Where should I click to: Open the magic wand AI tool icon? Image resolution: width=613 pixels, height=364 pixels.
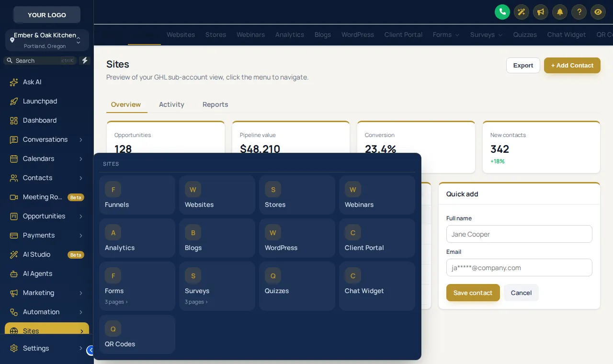(522, 12)
